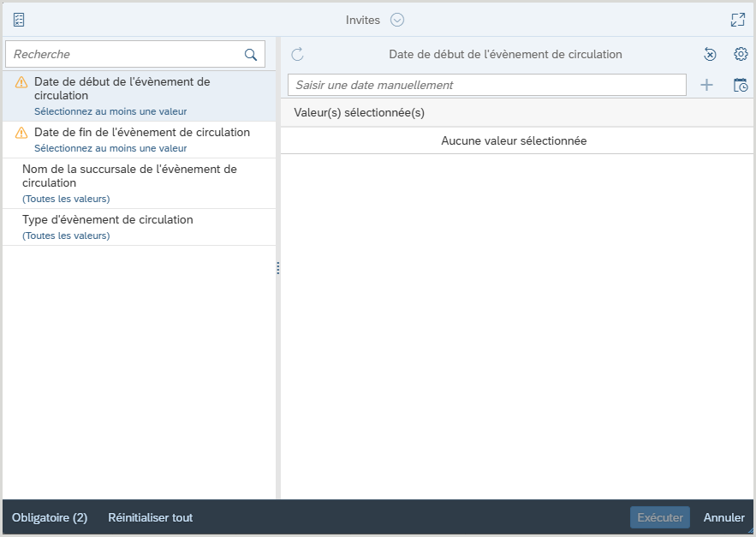Open prompt settings gear icon

click(741, 54)
